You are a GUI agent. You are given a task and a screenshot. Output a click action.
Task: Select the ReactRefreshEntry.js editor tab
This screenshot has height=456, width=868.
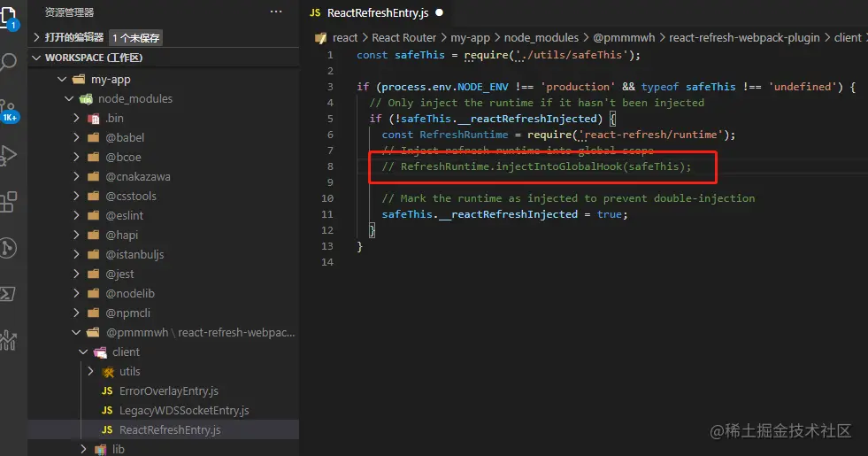pos(376,12)
